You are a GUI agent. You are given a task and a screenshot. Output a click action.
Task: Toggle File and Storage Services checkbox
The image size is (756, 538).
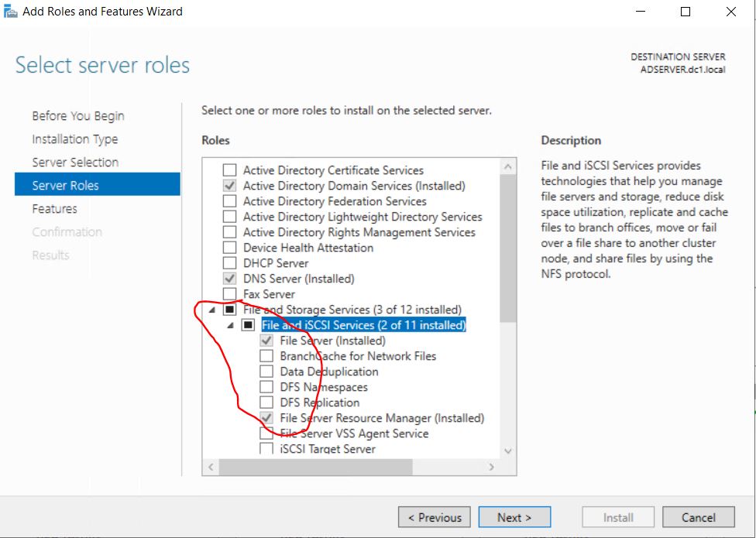click(229, 309)
